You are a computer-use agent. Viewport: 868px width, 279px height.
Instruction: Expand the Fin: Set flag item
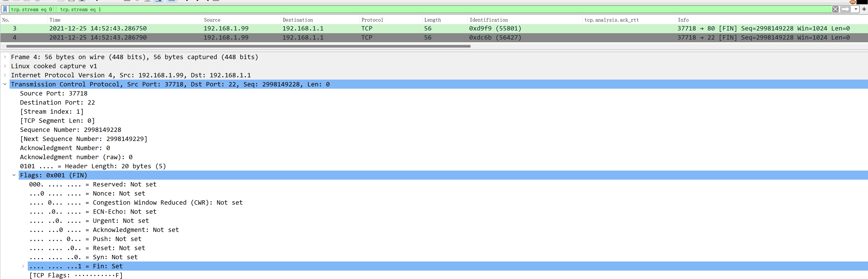23,266
